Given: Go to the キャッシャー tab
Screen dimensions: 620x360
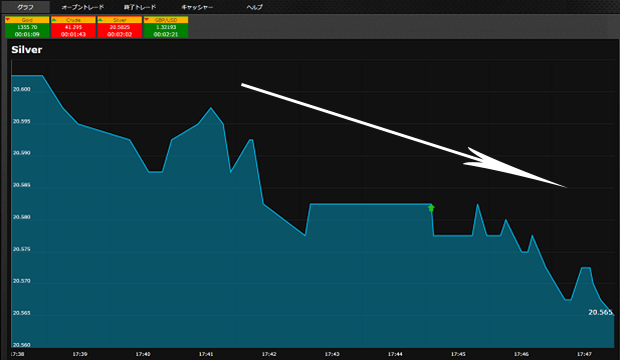Looking at the screenshot, I should point(197,7).
